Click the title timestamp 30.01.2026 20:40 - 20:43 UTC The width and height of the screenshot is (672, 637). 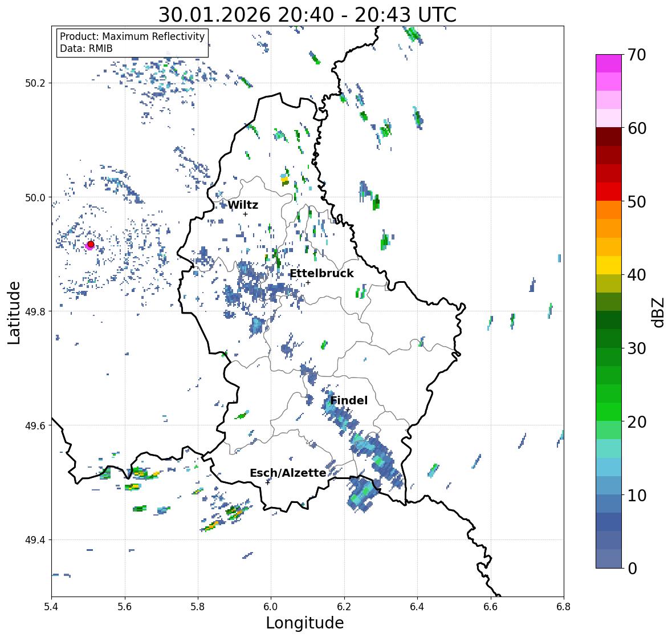tap(307, 15)
